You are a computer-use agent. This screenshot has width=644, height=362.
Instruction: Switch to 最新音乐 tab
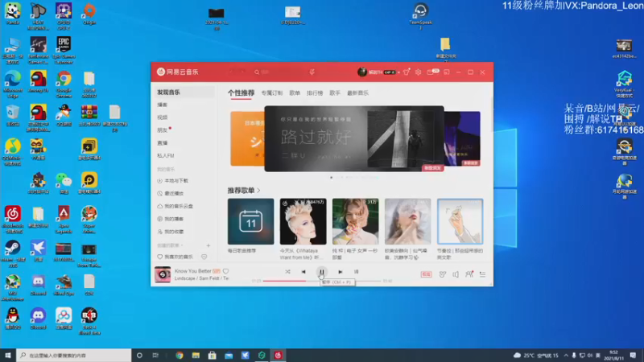click(x=357, y=93)
